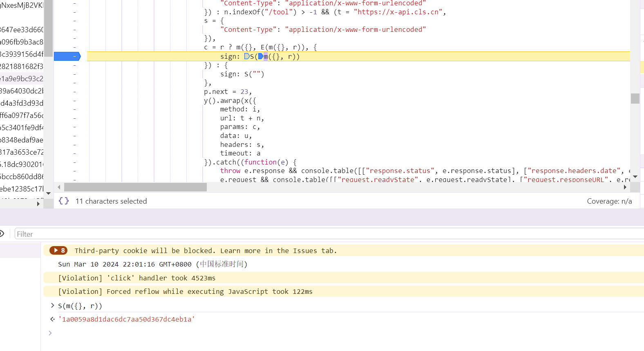The width and height of the screenshot is (644, 351).
Task: Click the highlighted 'sign:' text on paused line
Action: (230, 56)
